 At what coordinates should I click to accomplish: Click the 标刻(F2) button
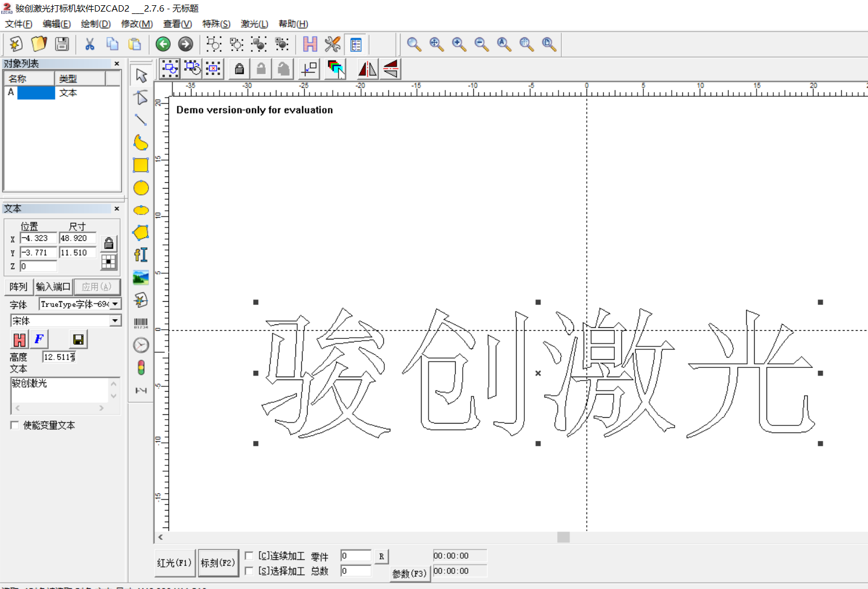coord(218,563)
